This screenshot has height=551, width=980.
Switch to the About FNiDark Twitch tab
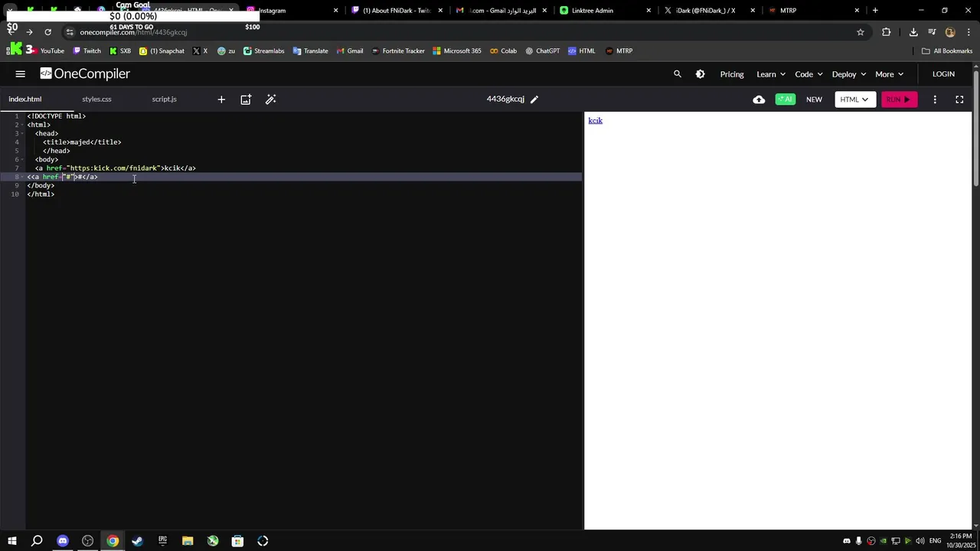[x=397, y=11]
